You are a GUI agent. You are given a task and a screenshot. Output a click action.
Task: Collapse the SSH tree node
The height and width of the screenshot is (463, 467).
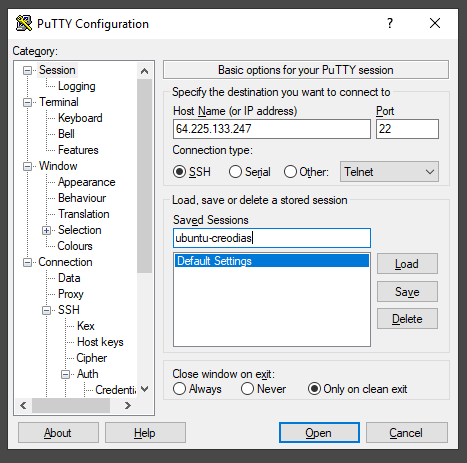click(x=46, y=310)
